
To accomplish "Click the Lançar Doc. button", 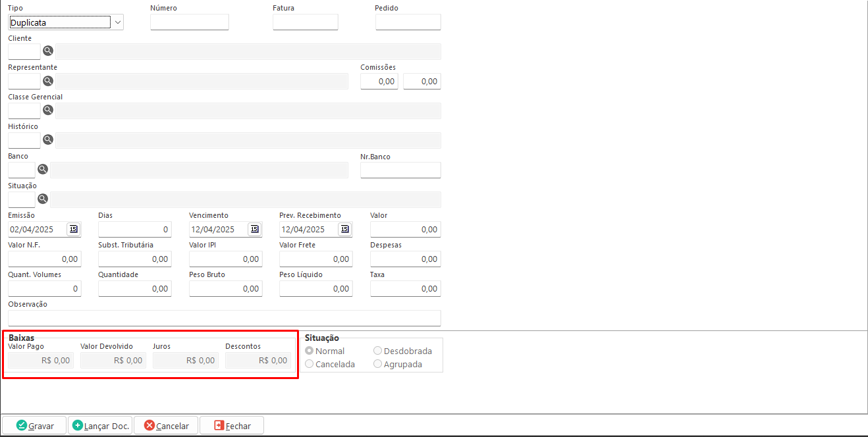I will coord(100,425).
